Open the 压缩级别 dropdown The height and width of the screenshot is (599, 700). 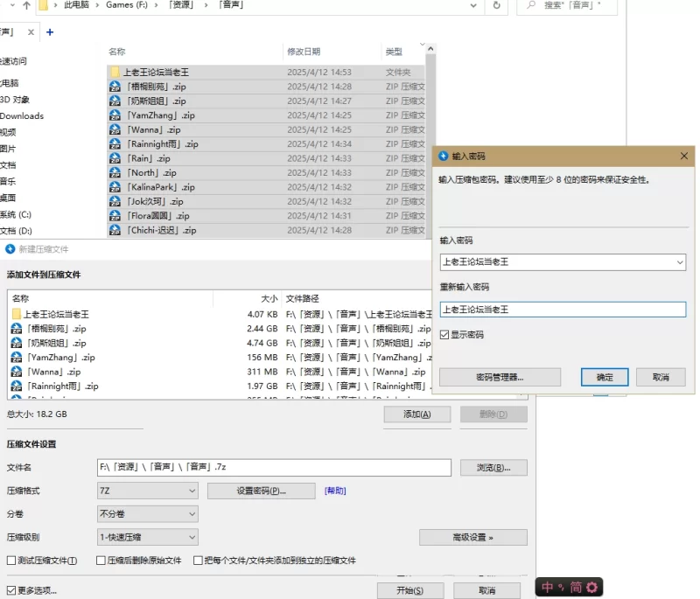[x=148, y=537]
